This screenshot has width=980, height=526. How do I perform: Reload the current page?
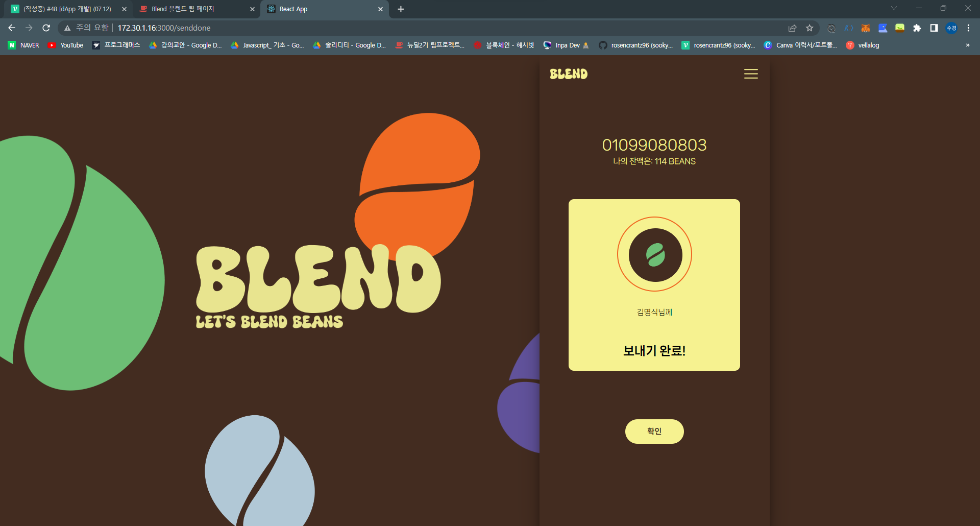point(46,28)
